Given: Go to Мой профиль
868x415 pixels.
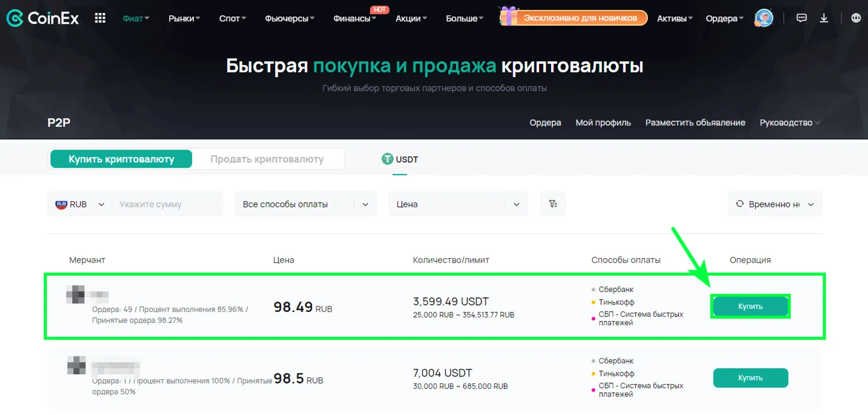Looking at the screenshot, I should coord(603,123).
